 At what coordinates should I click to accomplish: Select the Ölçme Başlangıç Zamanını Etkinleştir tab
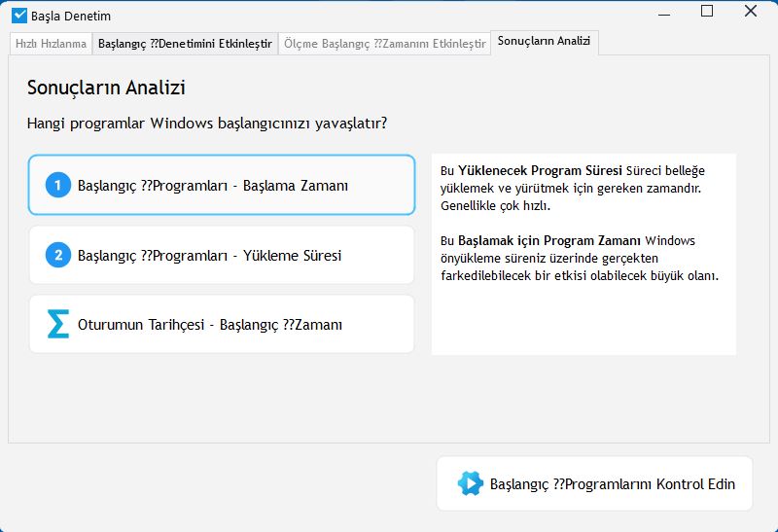point(384,44)
